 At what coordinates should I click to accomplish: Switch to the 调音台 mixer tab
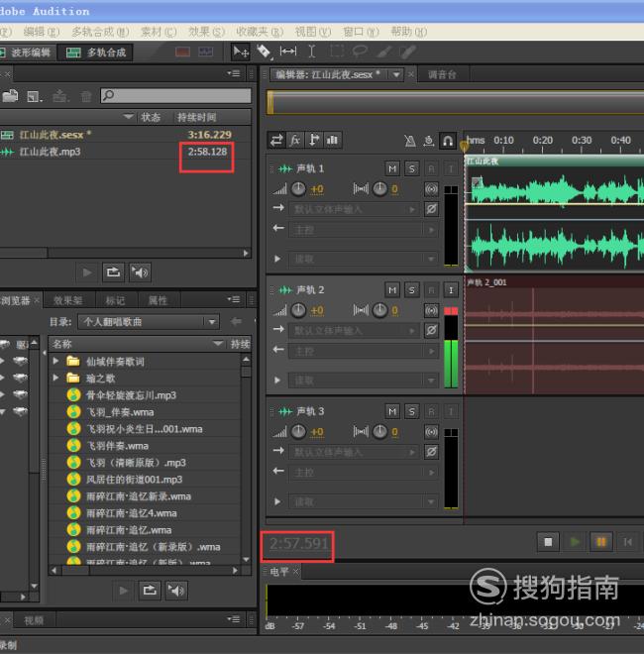coord(442,74)
